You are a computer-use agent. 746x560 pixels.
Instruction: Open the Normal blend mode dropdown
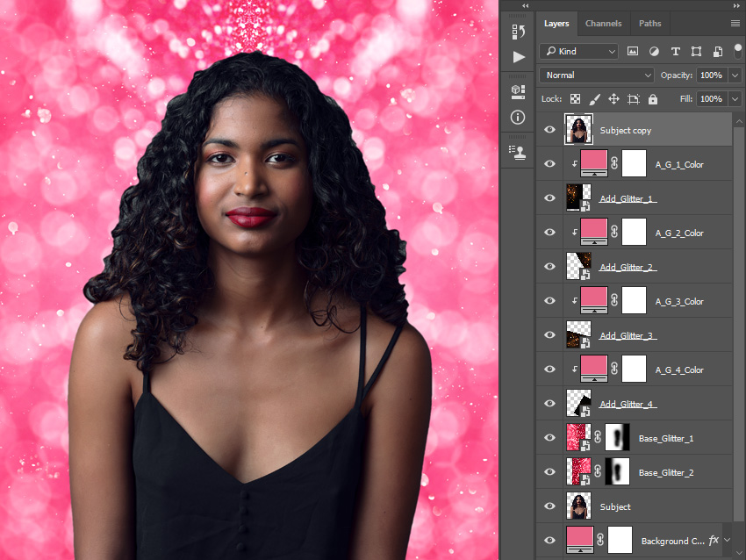(597, 75)
